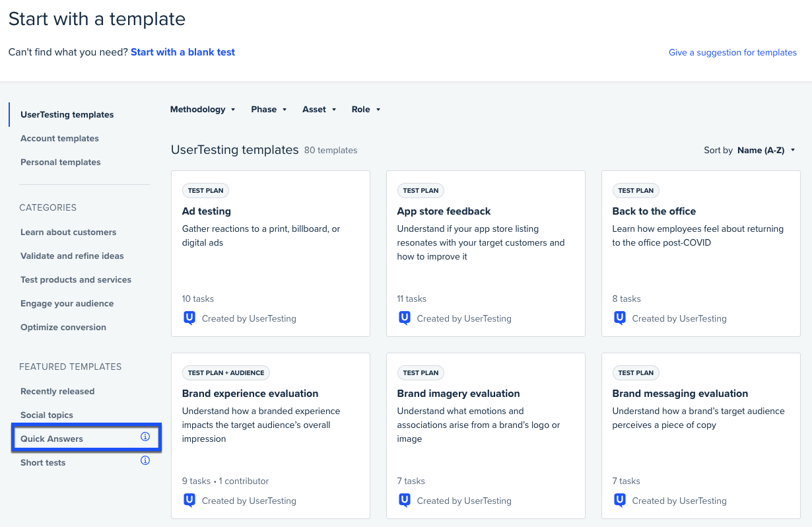Viewport: 812px width, 527px height.
Task: Open the Phase filter dropdown
Action: pyautogui.click(x=269, y=110)
